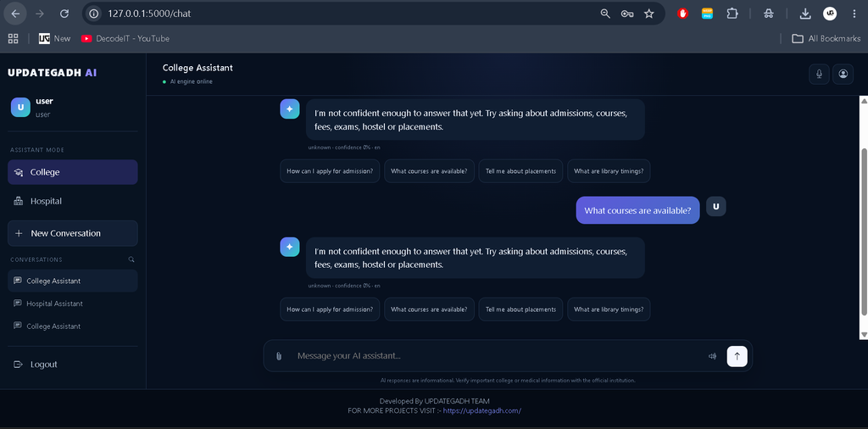Send message with the arrow button
This screenshot has height=429, width=868.
click(737, 356)
